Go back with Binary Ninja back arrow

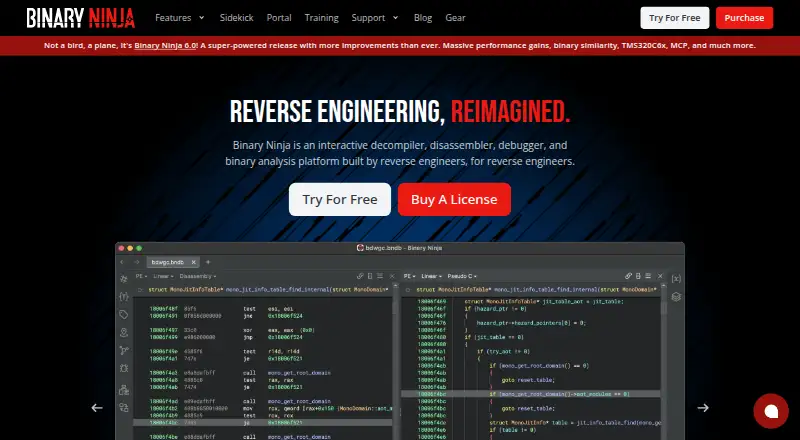coord(122,262)
